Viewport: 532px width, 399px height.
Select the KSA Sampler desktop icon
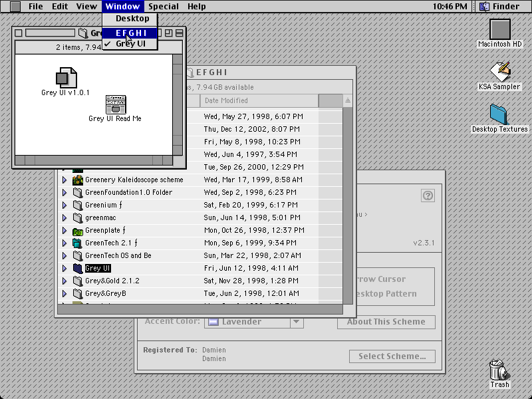pyautogui.click(x=500, y=72)
